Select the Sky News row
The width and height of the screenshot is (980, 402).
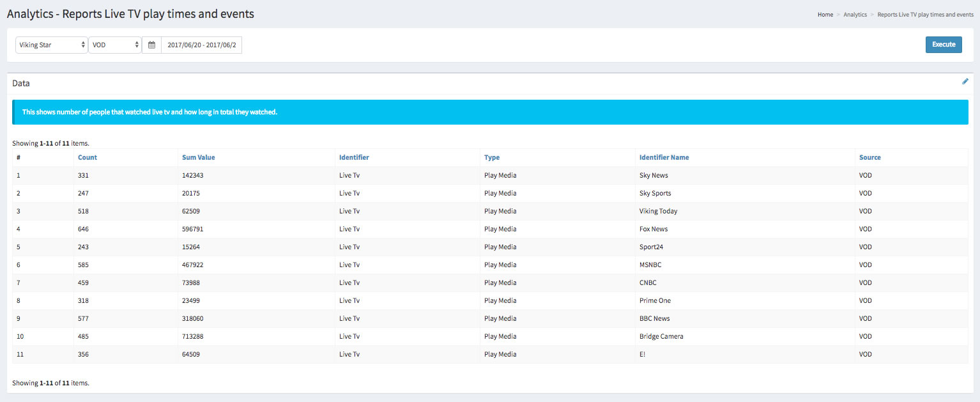tap(653, 175)
